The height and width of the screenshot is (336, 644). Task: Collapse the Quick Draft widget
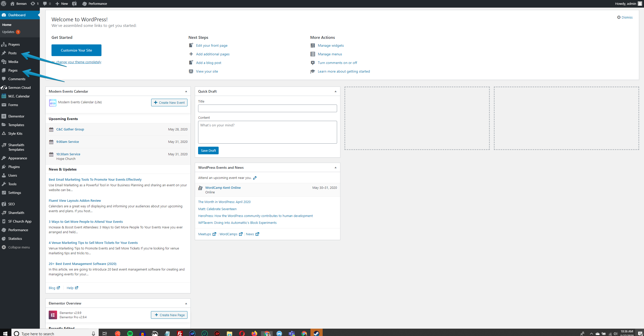[x=336, y=91]
